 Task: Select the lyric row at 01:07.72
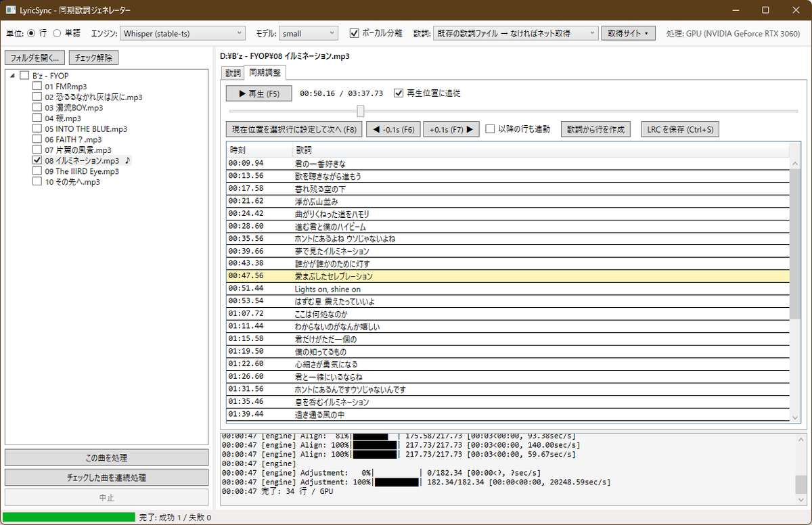[x=508, y=314]
